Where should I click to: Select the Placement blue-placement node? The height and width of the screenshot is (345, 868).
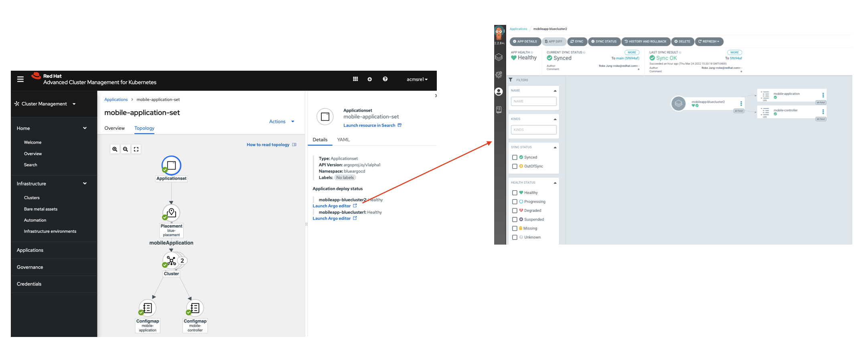[x=171, y=213]
